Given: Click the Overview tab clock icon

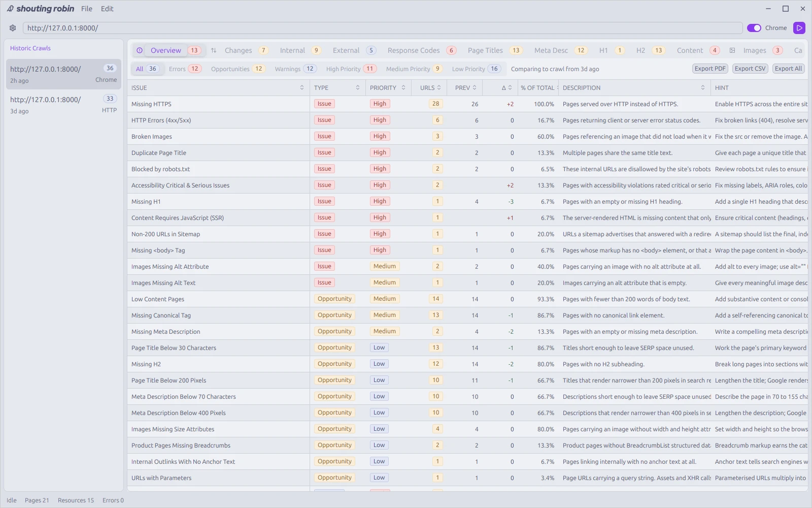Looking at the screenshot, I should (140, 50).
